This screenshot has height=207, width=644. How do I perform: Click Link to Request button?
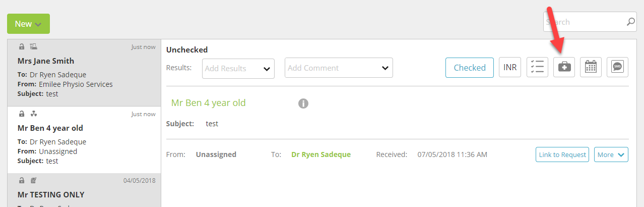[x=562, y=154]
